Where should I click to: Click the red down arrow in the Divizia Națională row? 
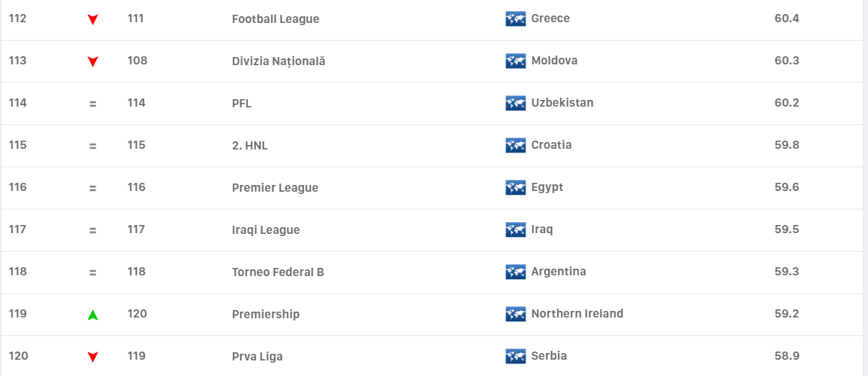tap(92, 61)
